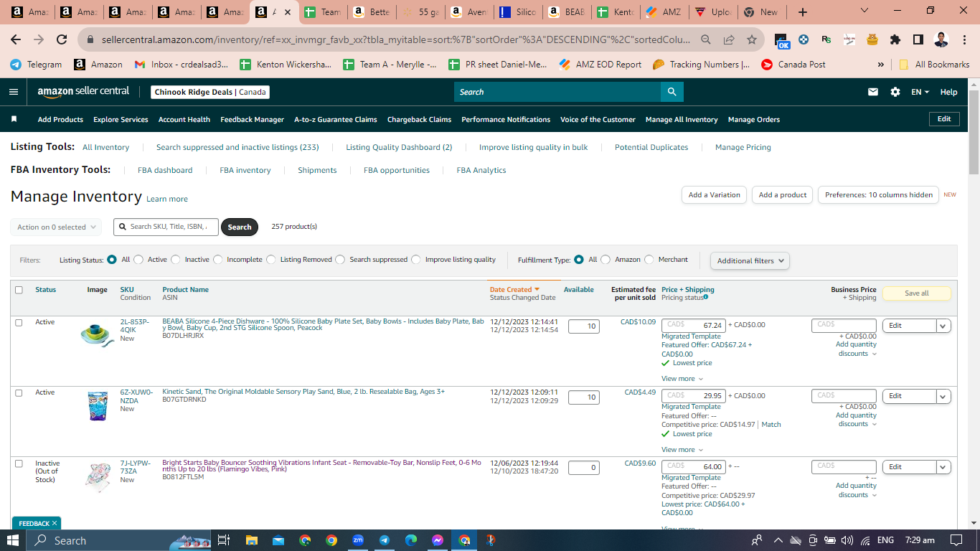Screen dimensions: 980x551
Task: Click the Add a product button
Action: [x=783, y=194]
